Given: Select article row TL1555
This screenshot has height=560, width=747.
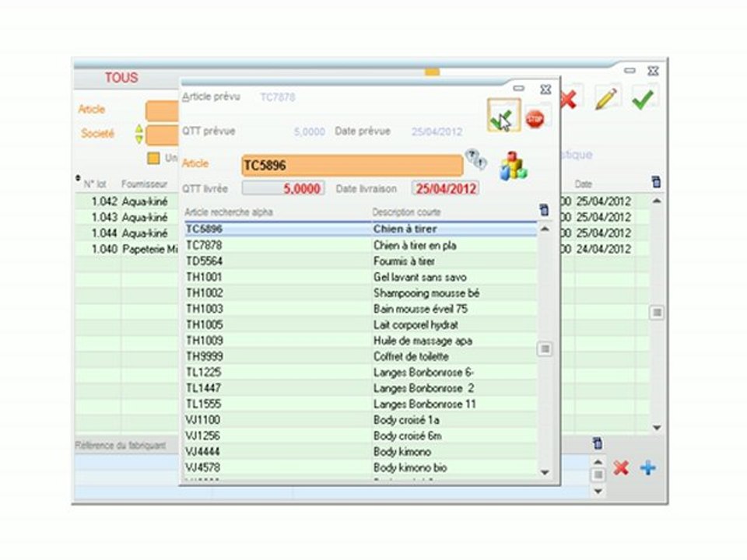Looking at the screenshot, I should click(360, 404).
